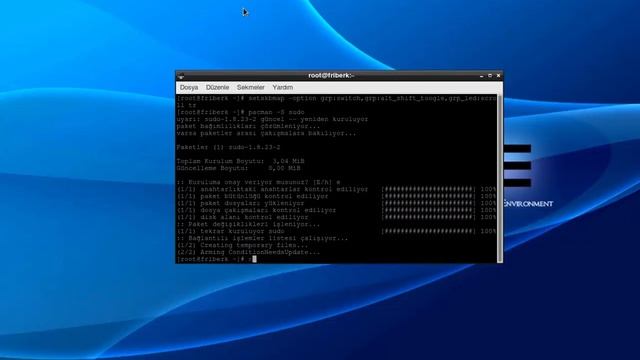Open the Yardım menu
Viewport: 640px width, 360px height.
tap(282, 87)
